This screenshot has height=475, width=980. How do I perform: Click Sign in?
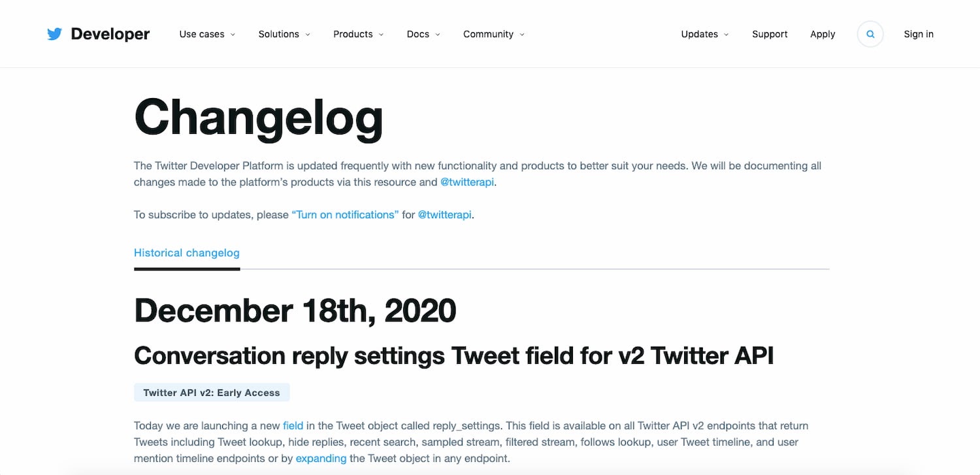919,34
